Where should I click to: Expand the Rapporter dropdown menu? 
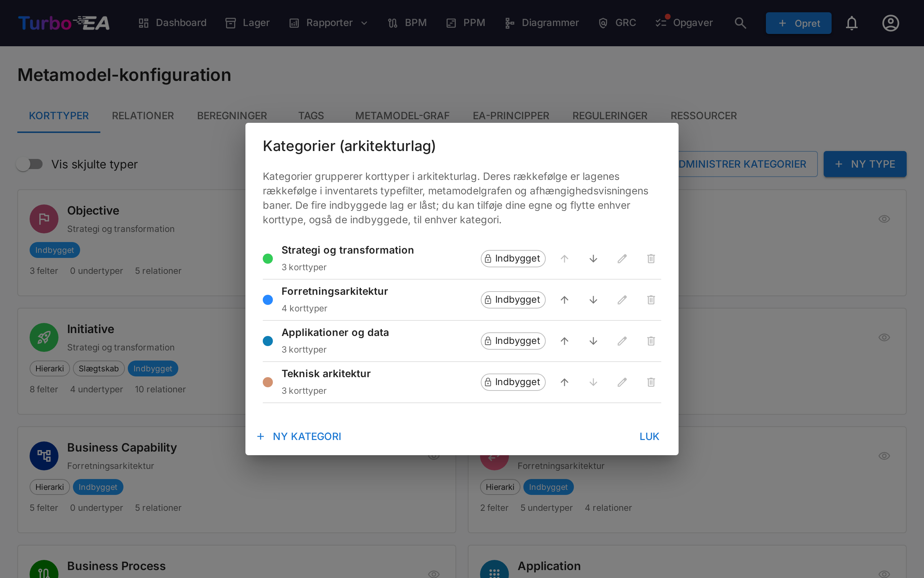click(328, 23)
